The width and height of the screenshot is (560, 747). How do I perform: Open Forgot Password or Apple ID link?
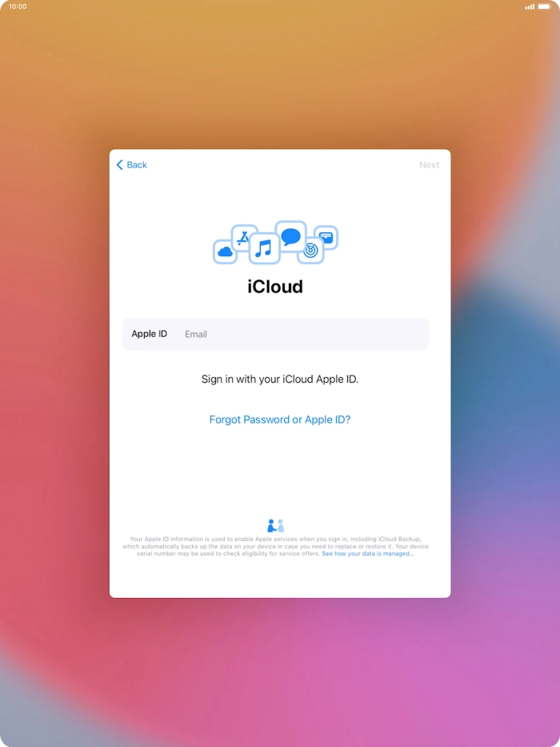pyautogui.click(x=280, y=420)
